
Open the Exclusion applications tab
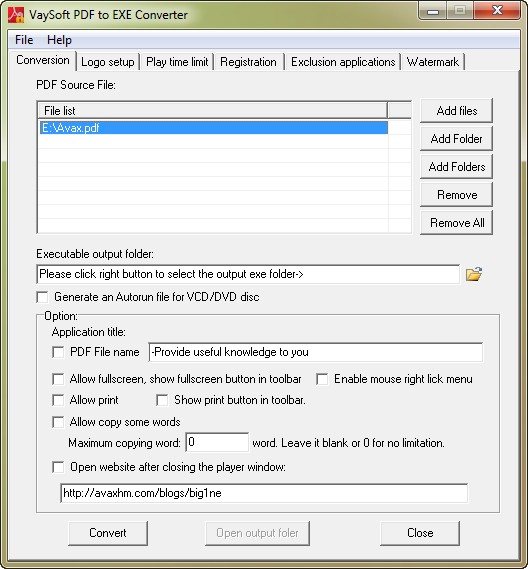tap(343, 62)
